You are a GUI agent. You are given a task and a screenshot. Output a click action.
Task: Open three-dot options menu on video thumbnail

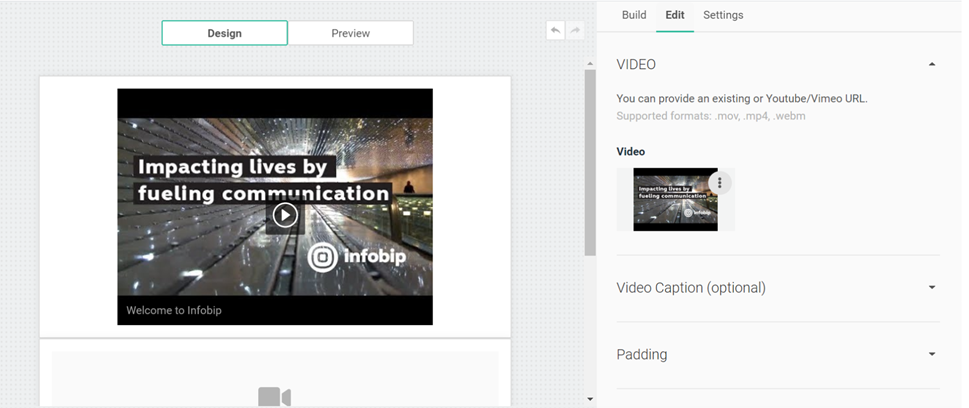719,182
